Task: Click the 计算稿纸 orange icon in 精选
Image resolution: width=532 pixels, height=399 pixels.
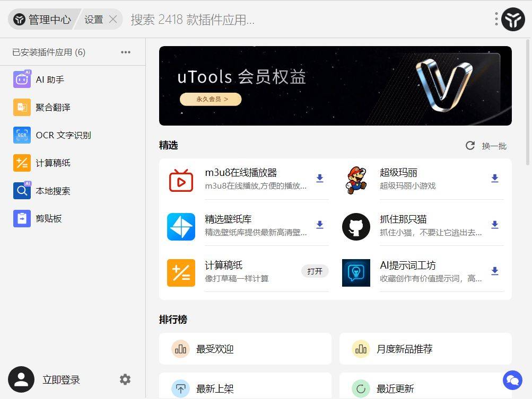Action: pyautogui.click(x=181, y=273)
